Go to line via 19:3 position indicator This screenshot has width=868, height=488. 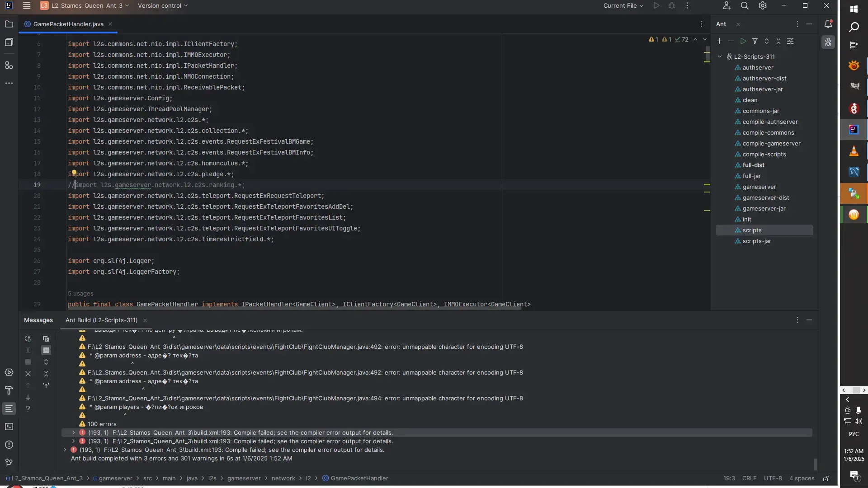click(x=729, y=478)
